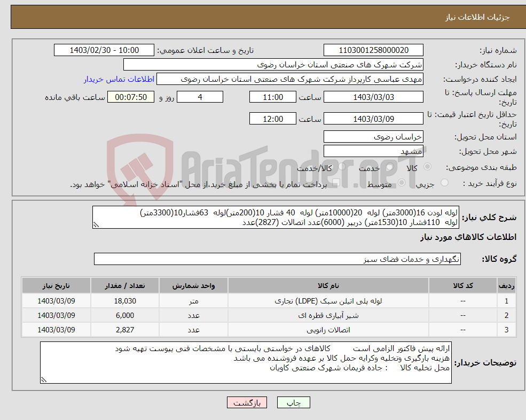526x420 pixels.
Task: Click the تعداد / مقدار column header
Action: pyautogui.click(x=125, y=286)
